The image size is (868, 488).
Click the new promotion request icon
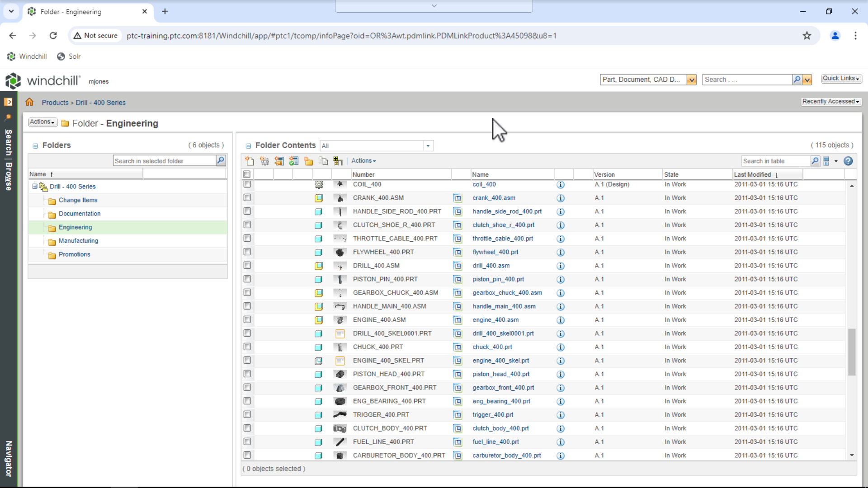[279, 161]
